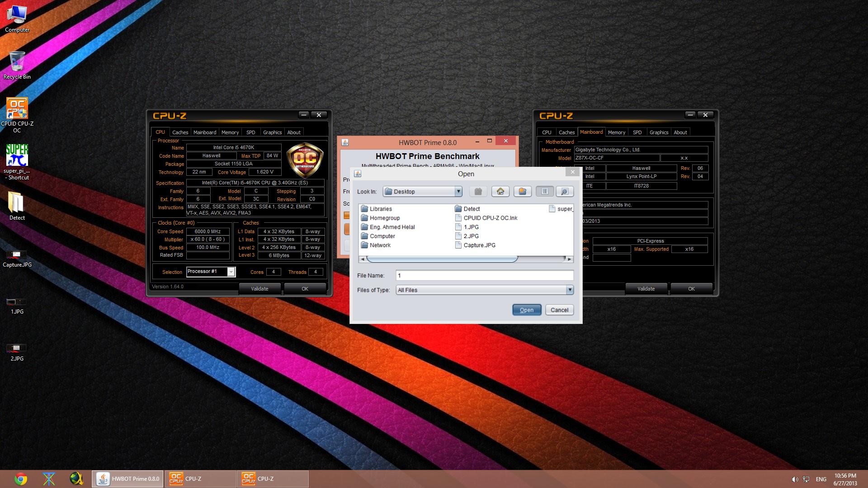Click the file list horizontal scrollbar thumb
The height and width of the screenshot is (488, 868).
pos(442,259)
